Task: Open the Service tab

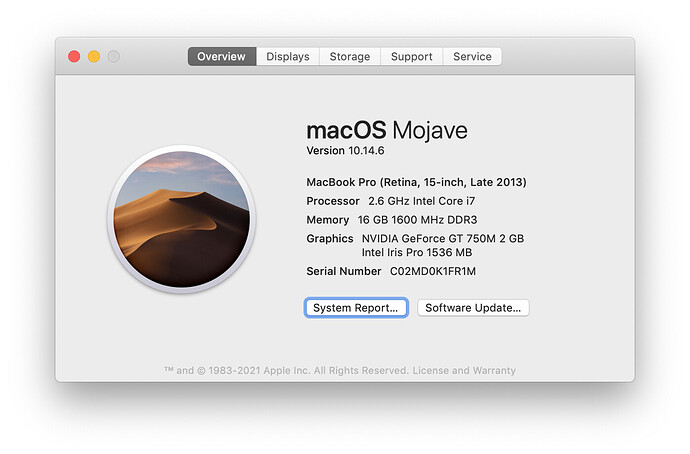Action: (x=472, y=56)
